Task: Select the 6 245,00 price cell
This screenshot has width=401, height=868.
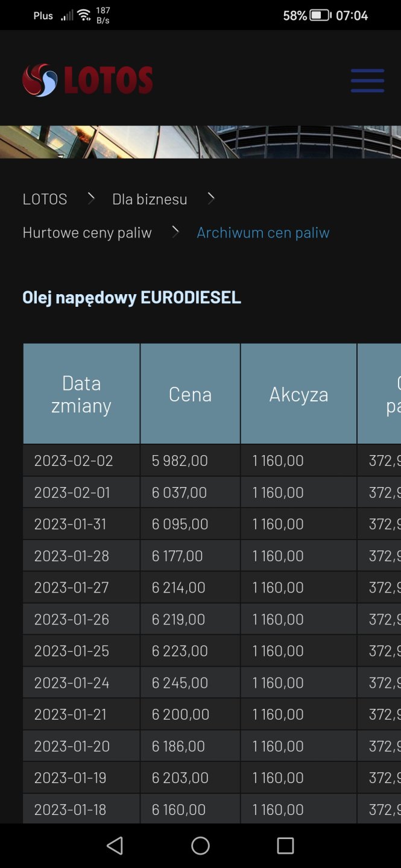Action: coord(180,683)
